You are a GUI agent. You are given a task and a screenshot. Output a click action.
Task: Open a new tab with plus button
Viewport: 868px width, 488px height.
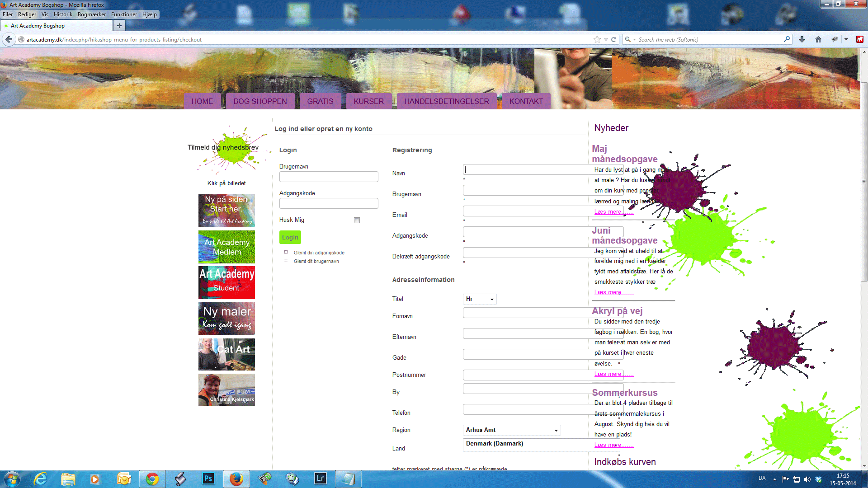tap(119, 26)
